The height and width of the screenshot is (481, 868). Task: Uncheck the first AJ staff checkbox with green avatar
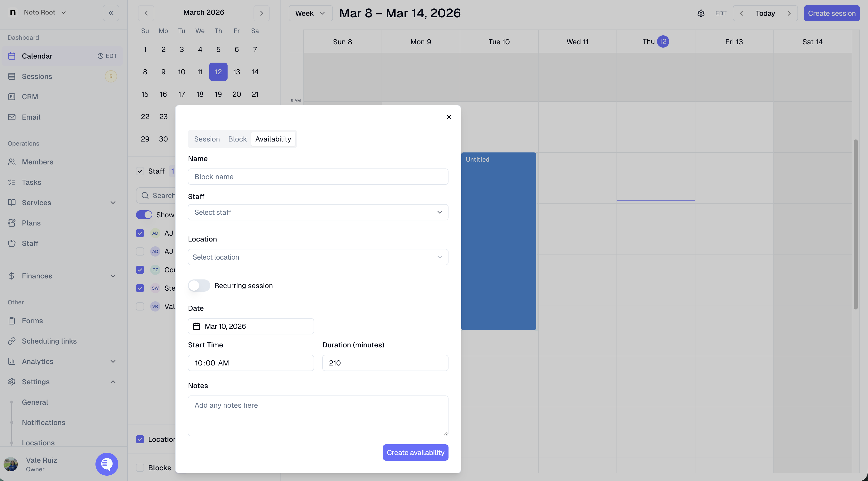(x=140, y=233)
